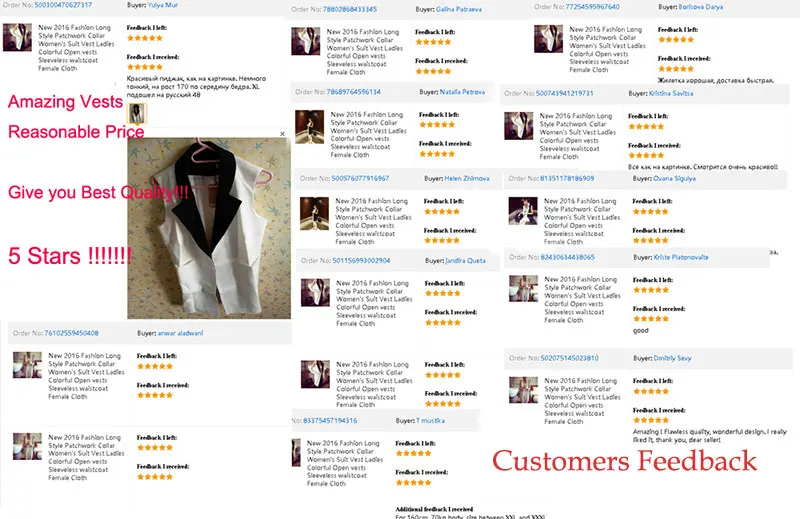Open buyer Dmitriy Sexy profile
The width and height of the screenshot is (800, 519).
click(672, 358)
